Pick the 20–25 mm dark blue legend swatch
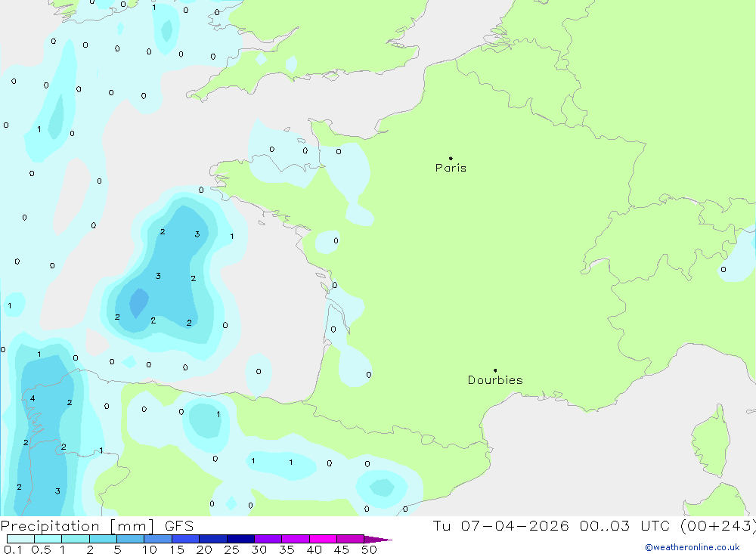This screenshot has width=756, height=554. point(213,539)
